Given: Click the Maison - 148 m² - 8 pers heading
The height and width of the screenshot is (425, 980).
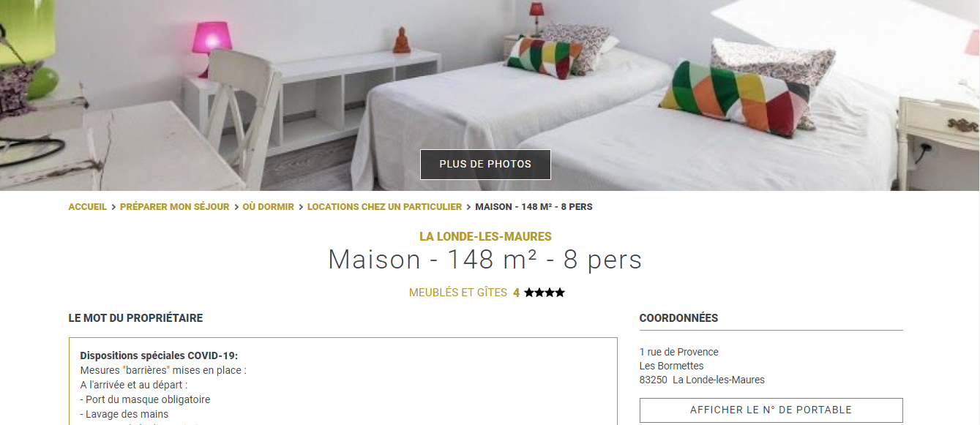Looking at the screenshot, I should click(485, 260).
